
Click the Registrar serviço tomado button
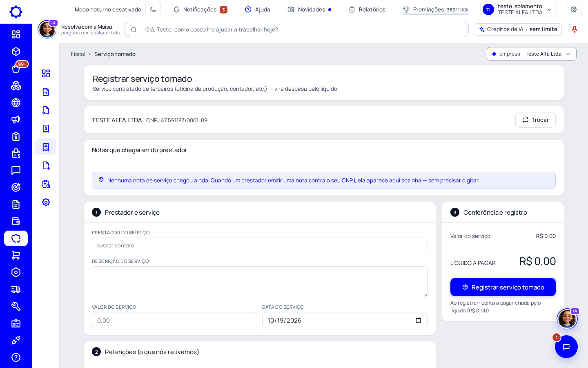(x=503, y=287)
